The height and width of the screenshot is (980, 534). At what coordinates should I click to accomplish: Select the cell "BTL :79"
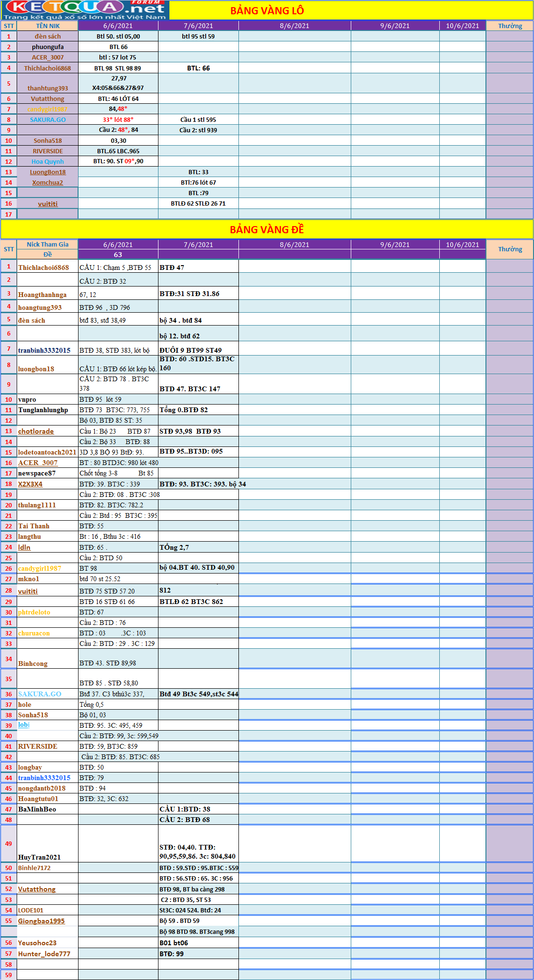198,193
